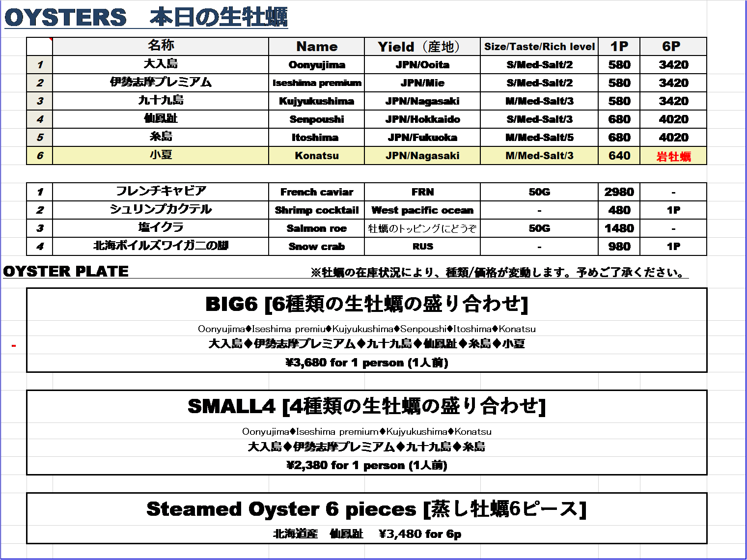The width and height of the screenshot is (747, 560).
Task: Select the Shrimp cocktail cell
Action: 317,210
